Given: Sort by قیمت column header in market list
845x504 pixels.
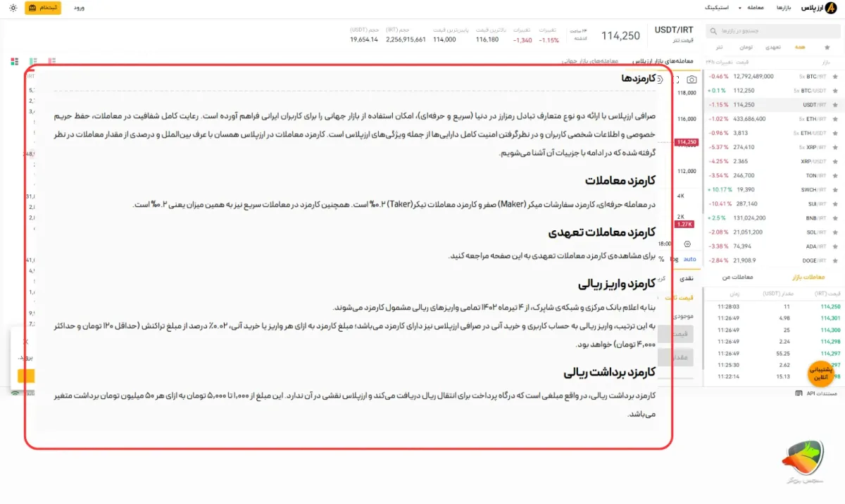Looking at the screenshot, I should click(x=743, y=62).
